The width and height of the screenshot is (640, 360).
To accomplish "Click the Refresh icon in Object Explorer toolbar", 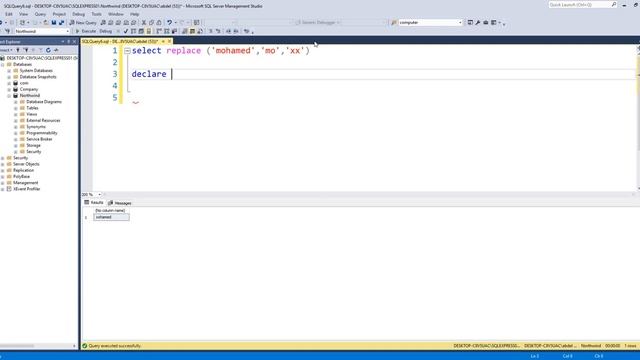I will click(x=48, y=50).
